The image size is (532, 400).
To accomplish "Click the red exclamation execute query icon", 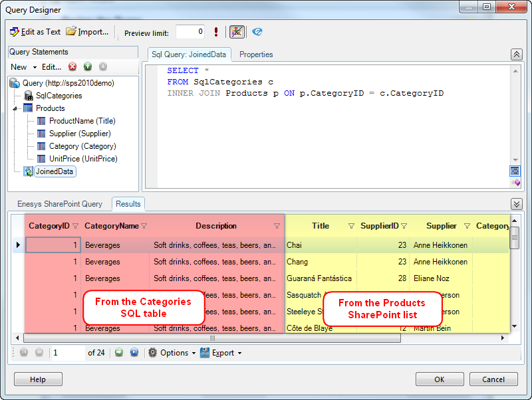I will [216, 32].
